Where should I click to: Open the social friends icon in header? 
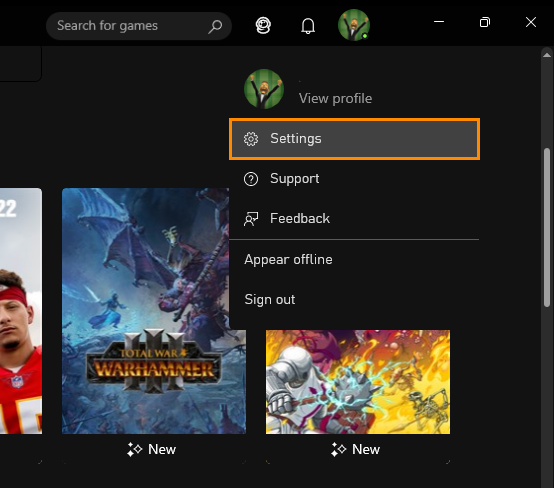(263, 26)
